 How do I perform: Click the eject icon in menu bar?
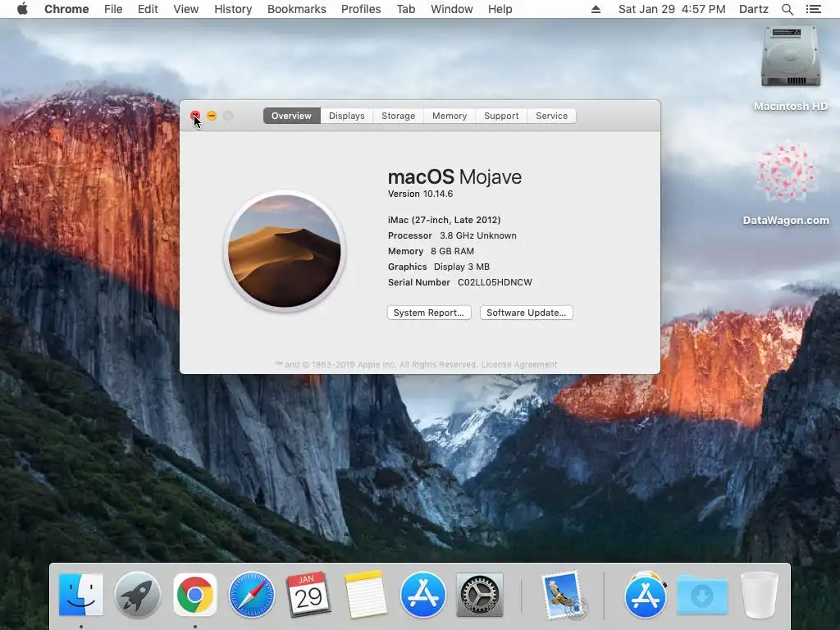pyautogui.click(x=596, y=9)
